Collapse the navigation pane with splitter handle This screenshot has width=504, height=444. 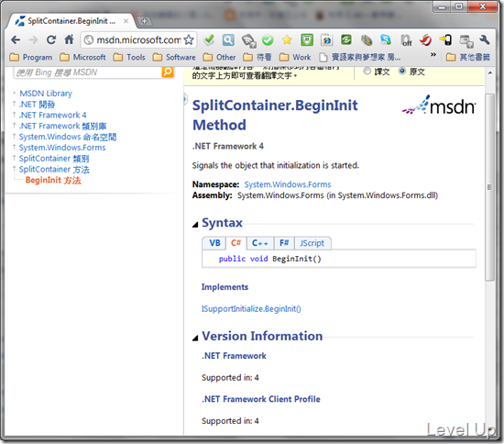(x=185, y=99)
